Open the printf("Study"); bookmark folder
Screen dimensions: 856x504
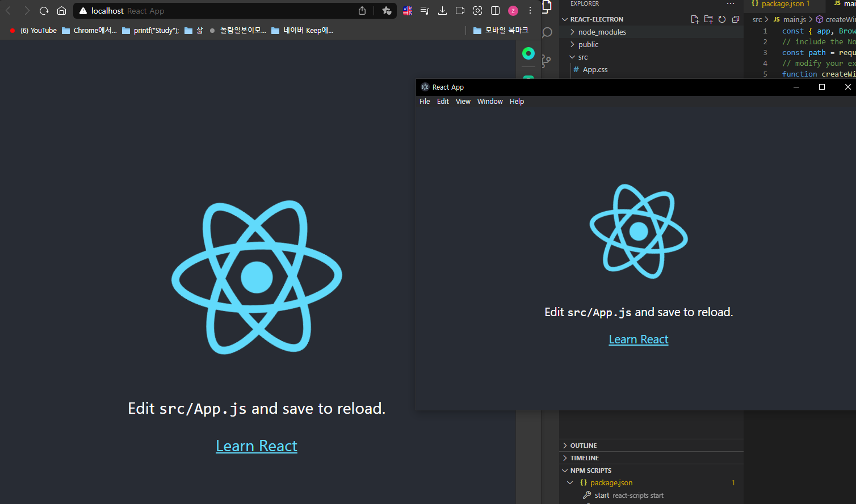click(150, 31)
